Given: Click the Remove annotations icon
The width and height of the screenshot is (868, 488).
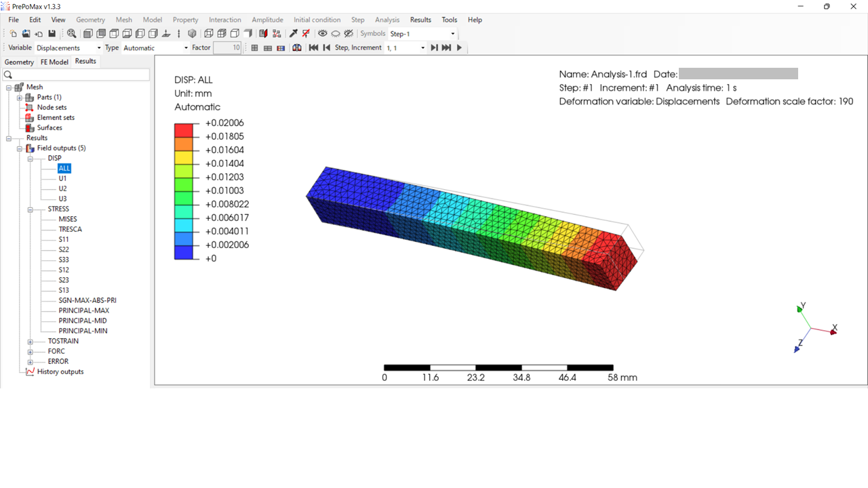Looking at the screenshot, I should pos(307,33).
